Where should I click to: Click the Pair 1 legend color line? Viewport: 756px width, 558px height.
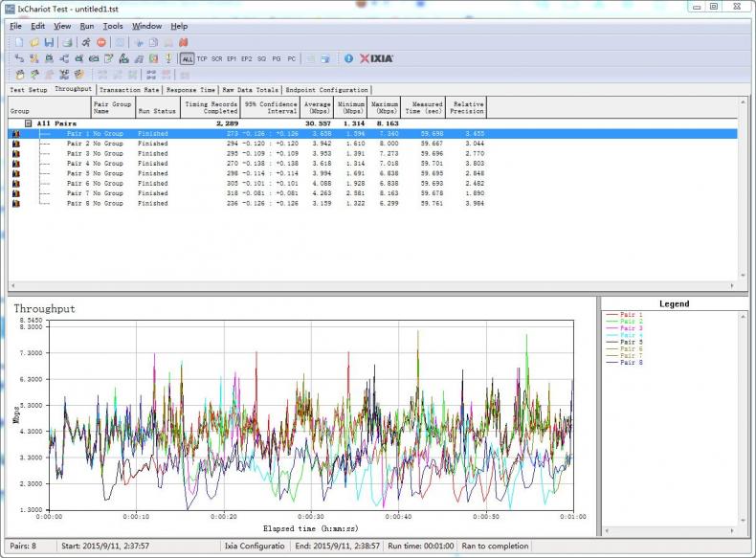[x=612, y=315]
